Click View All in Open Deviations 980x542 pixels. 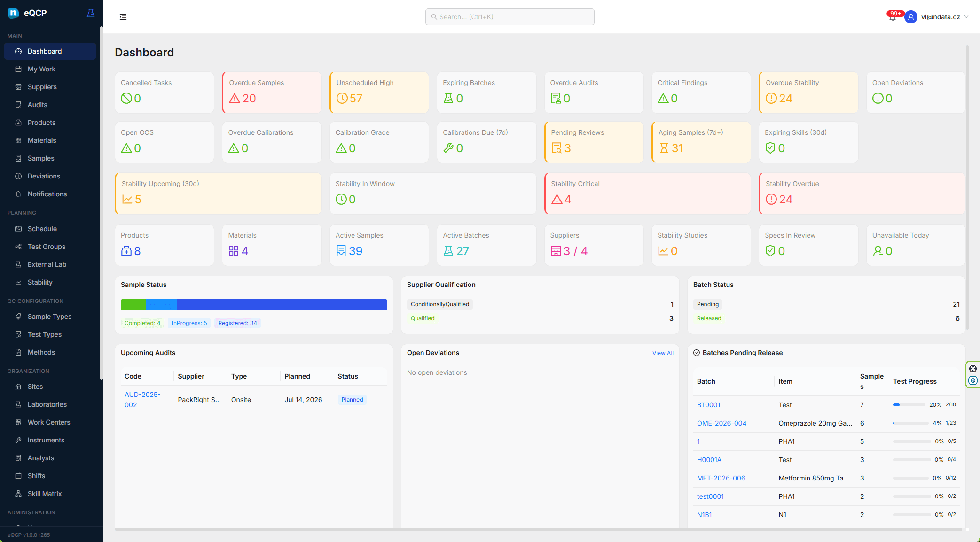tap(663, 353)
